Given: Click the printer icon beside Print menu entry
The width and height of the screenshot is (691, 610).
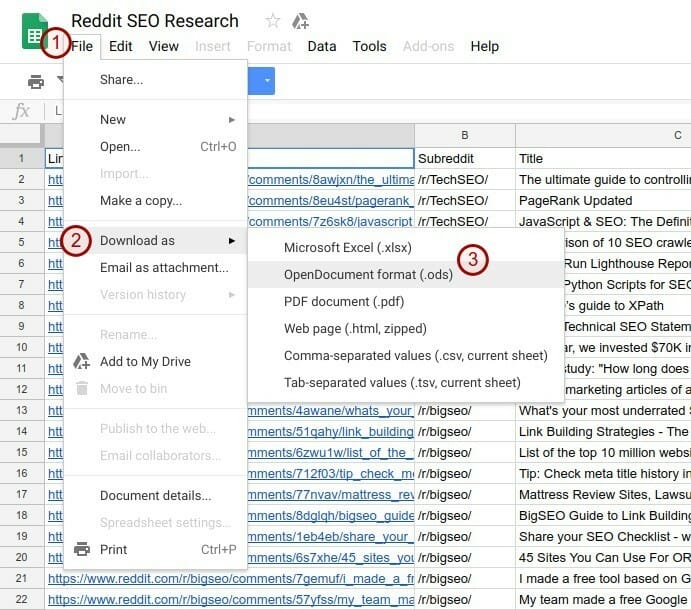Looking at the screenshot, I should tap(82, 549).
